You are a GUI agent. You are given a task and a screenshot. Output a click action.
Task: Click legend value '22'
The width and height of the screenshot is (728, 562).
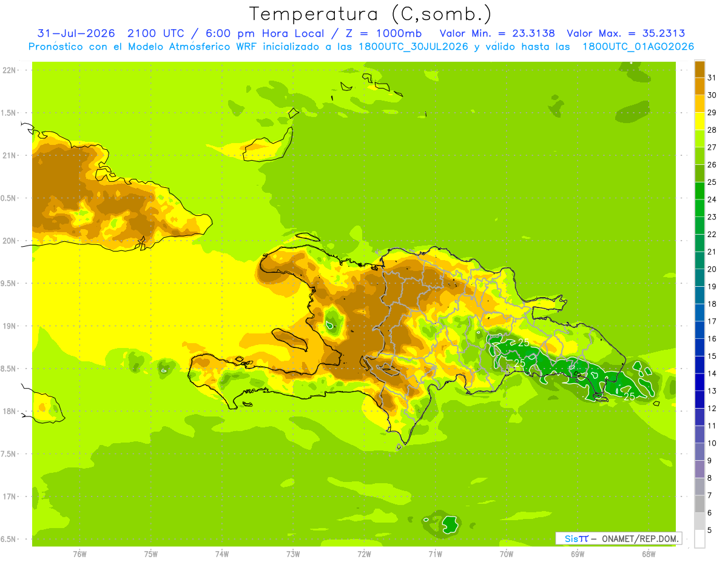pyautogui.click(x=712, y=234)
